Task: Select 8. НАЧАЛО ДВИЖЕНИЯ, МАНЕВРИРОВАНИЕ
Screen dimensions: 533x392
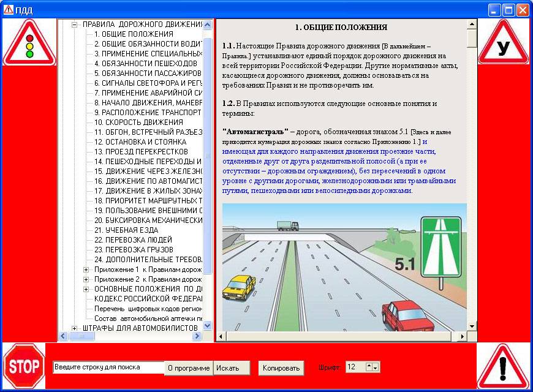Action: click(x=148, y=103)
